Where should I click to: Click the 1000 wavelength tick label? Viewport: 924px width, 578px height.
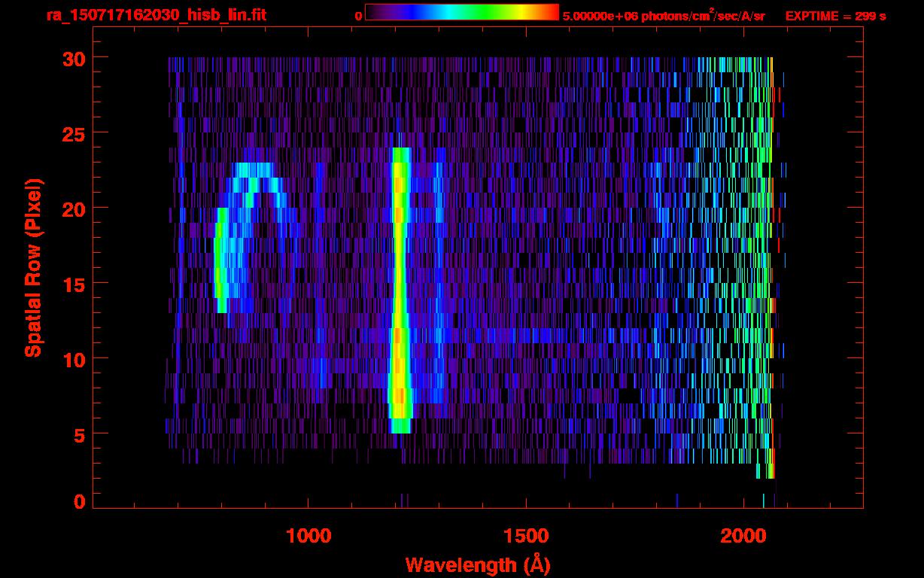tap(309, 536)
